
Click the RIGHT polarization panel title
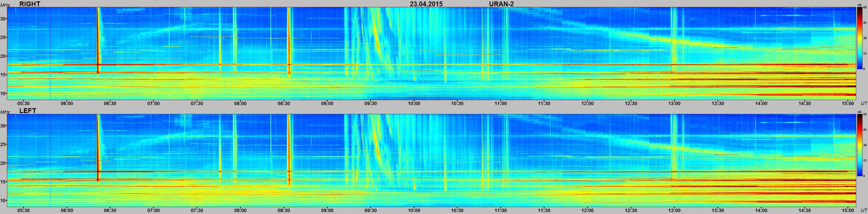click(30, 4)
